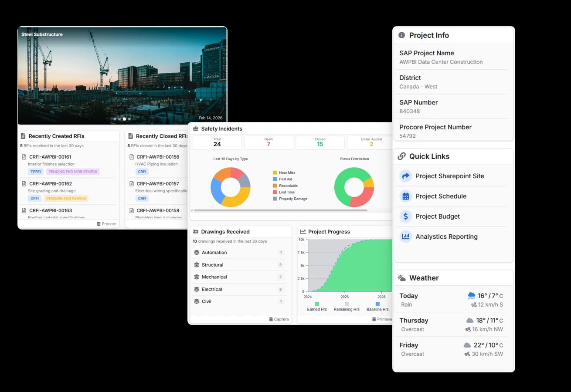
Task: Toggle Remaining Hrs legend swatch
Action: click(347, 304)
